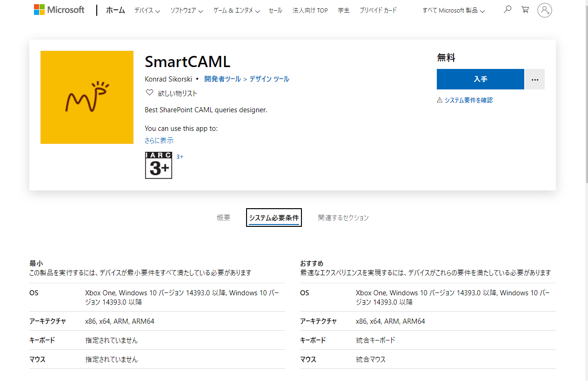Click the システム要件を確認 link
This screenshot has height=381, width=588.
pyautogui.click(x=468, y=100)
